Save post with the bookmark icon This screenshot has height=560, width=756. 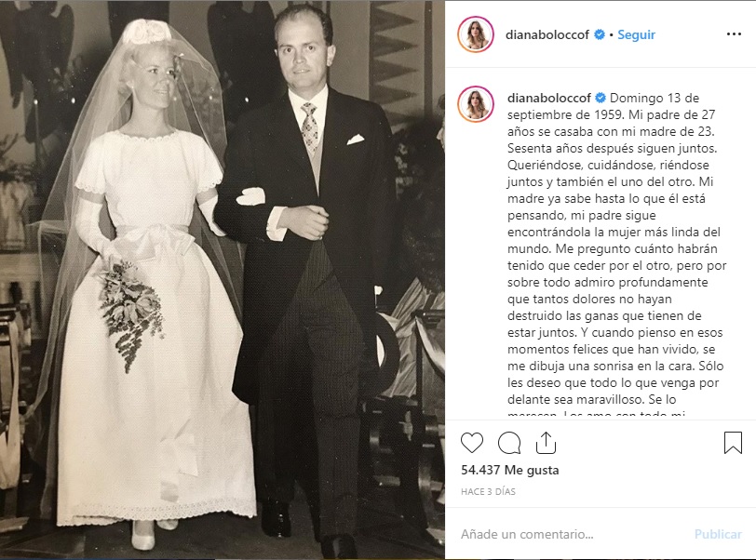pos(733,443)
